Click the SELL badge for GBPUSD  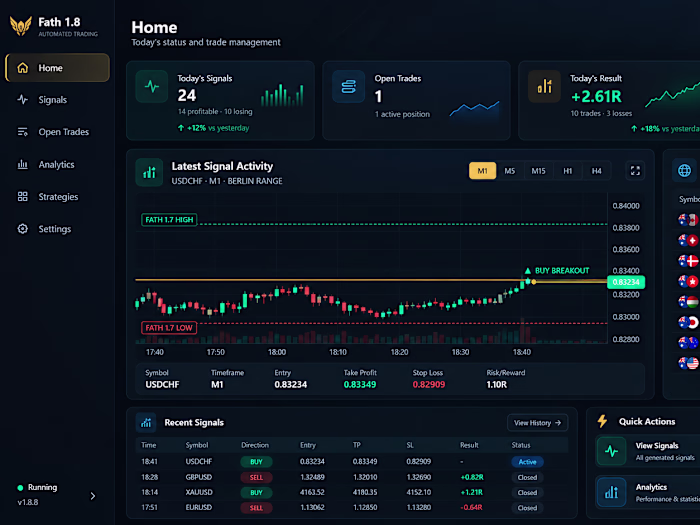tap(256, 477)
